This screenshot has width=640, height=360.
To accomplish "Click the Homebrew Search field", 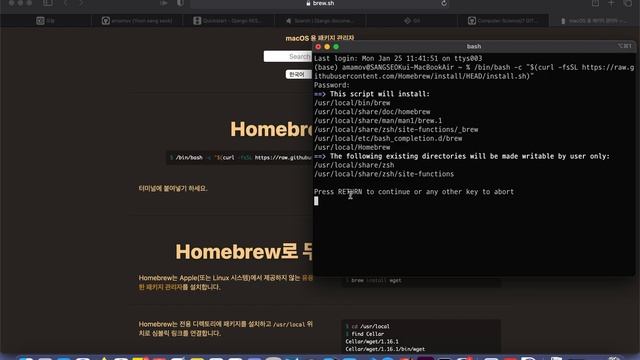I will coord(288,56).
